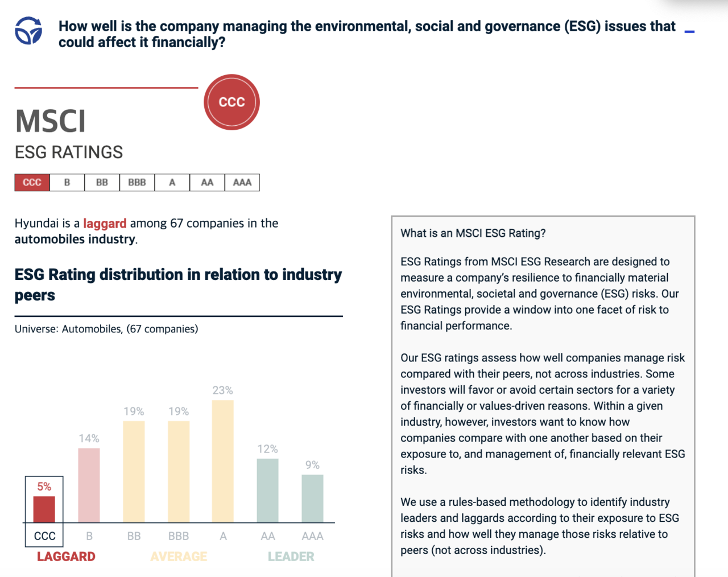728x577 pixels.
Task: Click the outlined CCC box beneath the chart
Action: [x=44, y=535]
